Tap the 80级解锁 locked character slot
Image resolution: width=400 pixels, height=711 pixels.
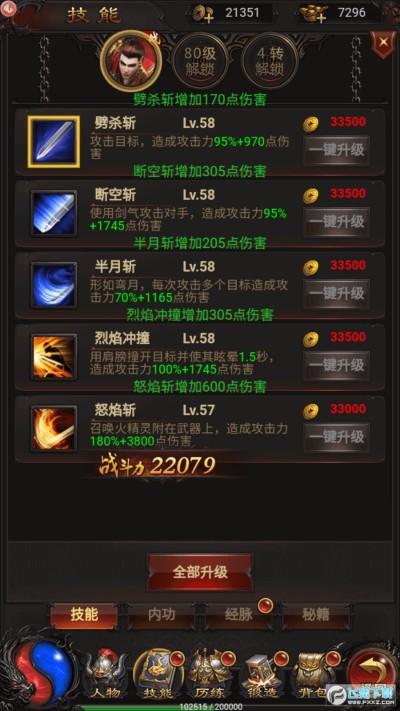point(200,61)
